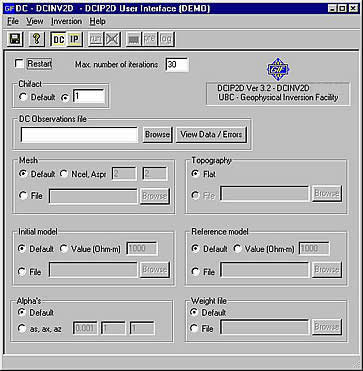Click the alpha 'as' field showing 0.001

tap(85, 328)
